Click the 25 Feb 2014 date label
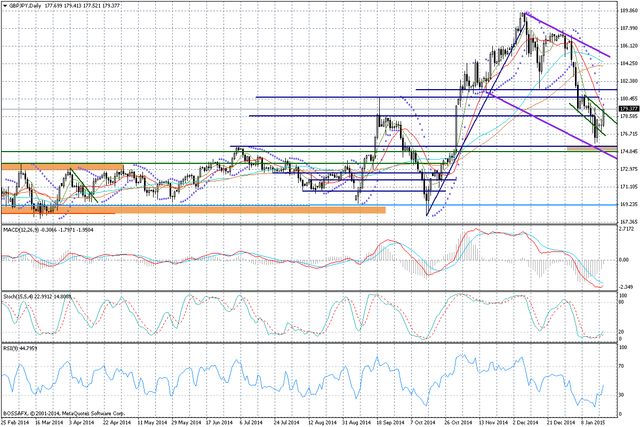The image size is (640, 427). tap(14, 421)
